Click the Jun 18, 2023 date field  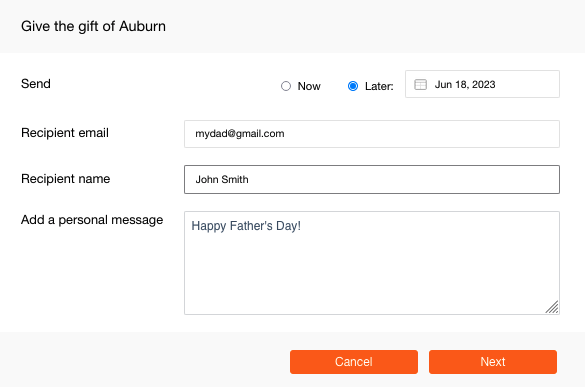(482, 84)
